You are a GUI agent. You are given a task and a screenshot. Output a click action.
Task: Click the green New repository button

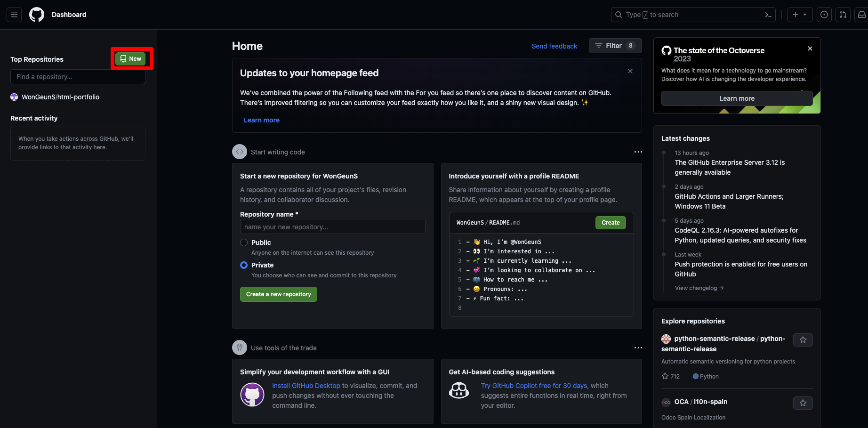tap(130, 59)
